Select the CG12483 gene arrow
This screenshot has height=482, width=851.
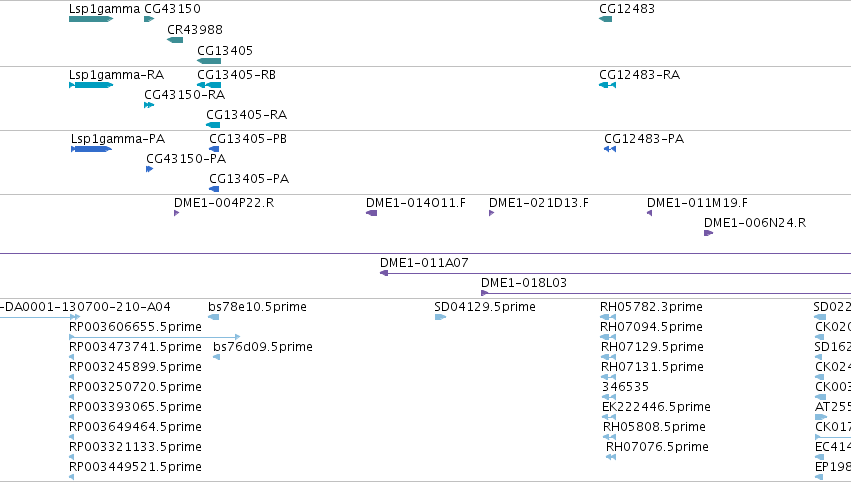(x=605, y=19)
